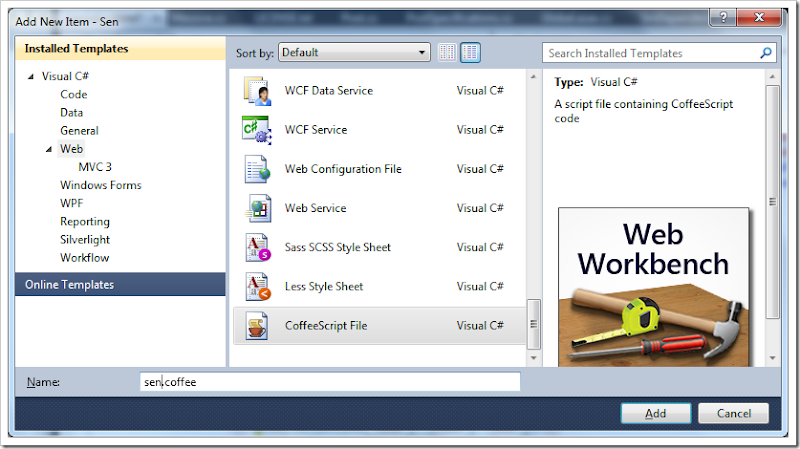This screenshot has height=449, width=800.
Task: Click description pane scroll up arrow
Action: [772, 77]
